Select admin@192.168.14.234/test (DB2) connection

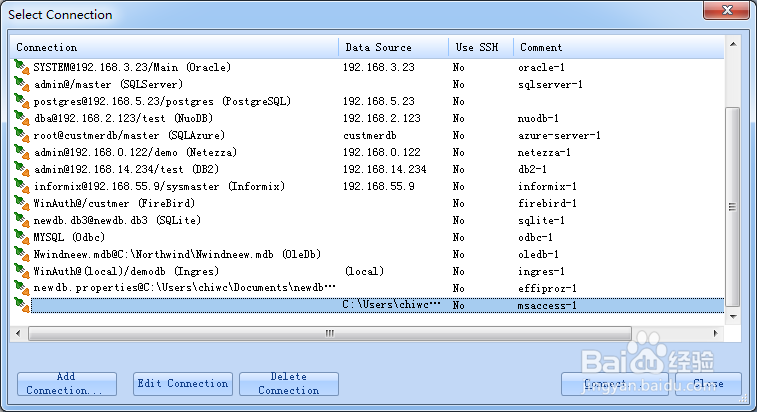126,169
